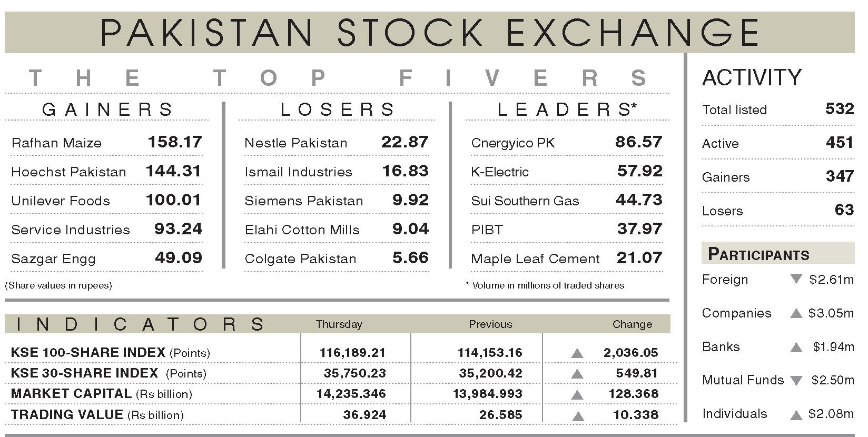This screenshot has width=868, height=437.
Task: Click the up triangle beside Individuals
Action: [796, 415]
